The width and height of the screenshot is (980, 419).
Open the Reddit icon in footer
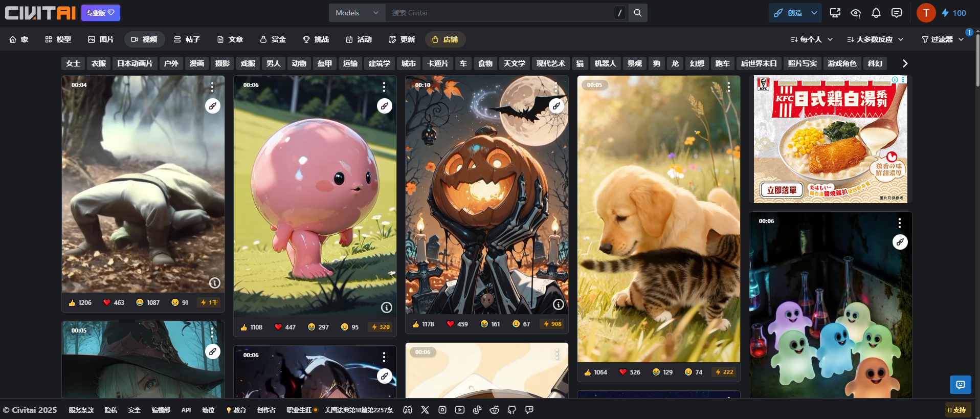494,410
